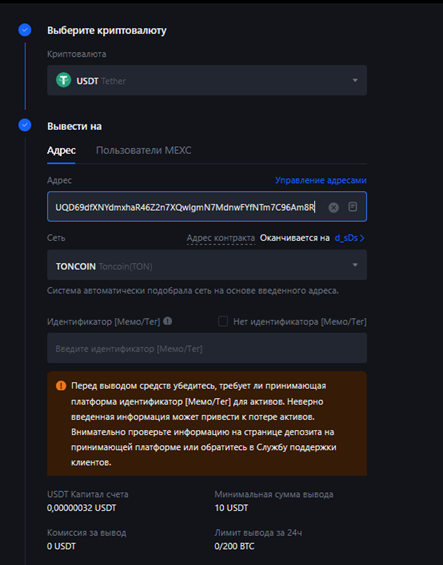Clear the address field with X icon

tap(333, 207)
